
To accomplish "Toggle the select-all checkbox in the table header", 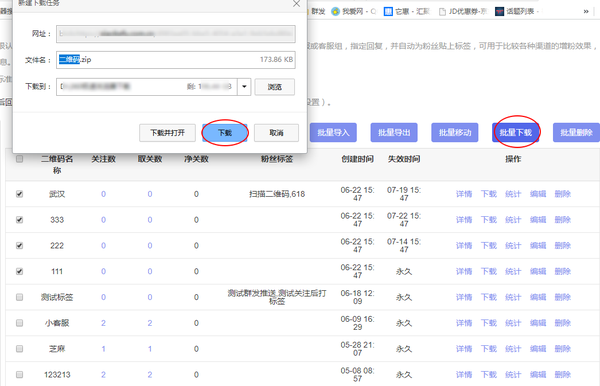I will click(x=20, y=159).
